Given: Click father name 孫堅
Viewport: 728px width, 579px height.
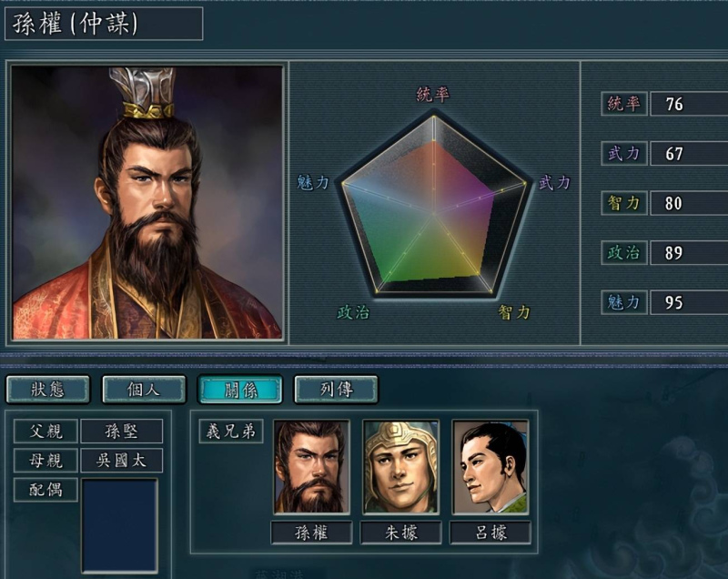Looking at the screenshot, I should coord(122,432).
